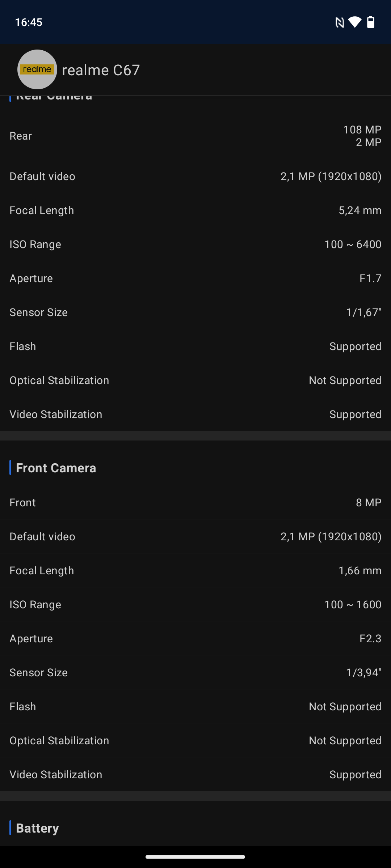Viewport: 391px width, 868px height.
Task: Tap the Aperture F2.3 row
Action: (195, 638)
